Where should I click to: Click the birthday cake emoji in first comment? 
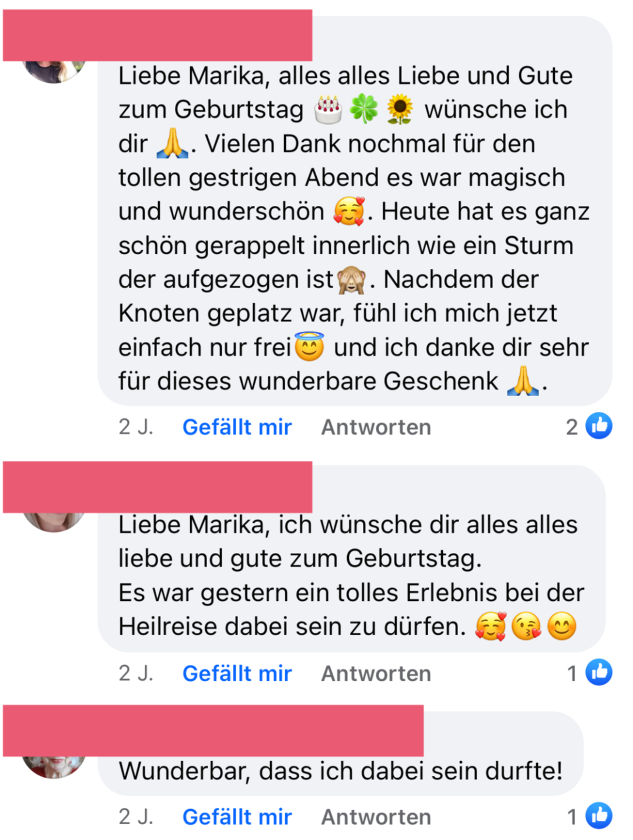pyautogui.click(x=328, y=110)
